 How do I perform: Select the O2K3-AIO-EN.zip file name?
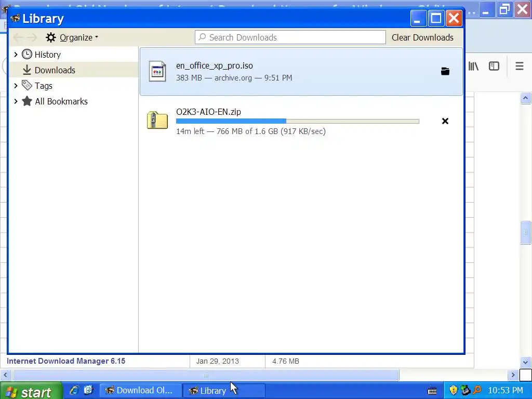(208, 112)
